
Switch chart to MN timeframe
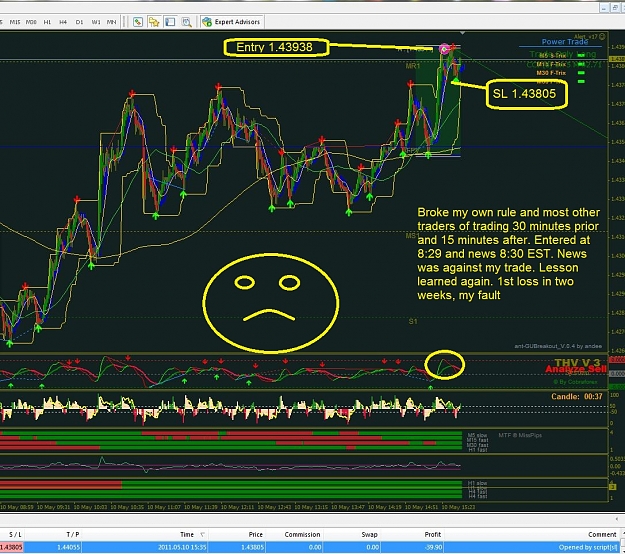pos(112,22)
